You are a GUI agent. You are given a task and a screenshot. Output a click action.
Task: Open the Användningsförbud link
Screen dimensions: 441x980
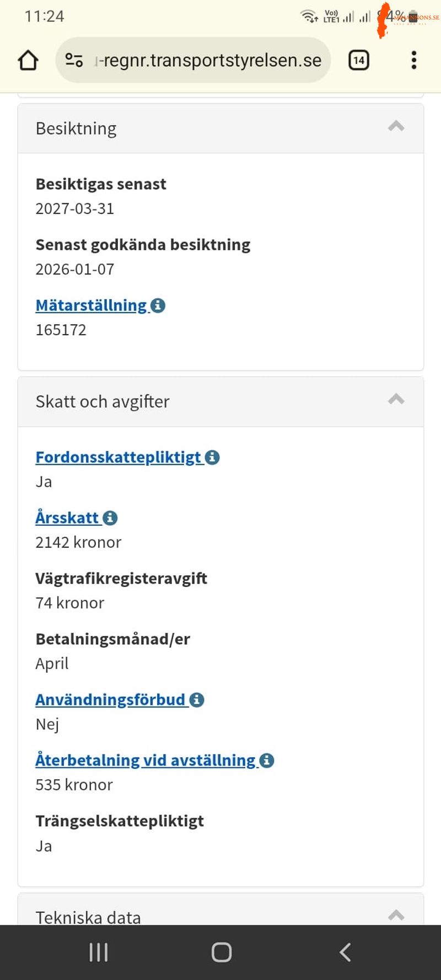(x=110, y=700)
